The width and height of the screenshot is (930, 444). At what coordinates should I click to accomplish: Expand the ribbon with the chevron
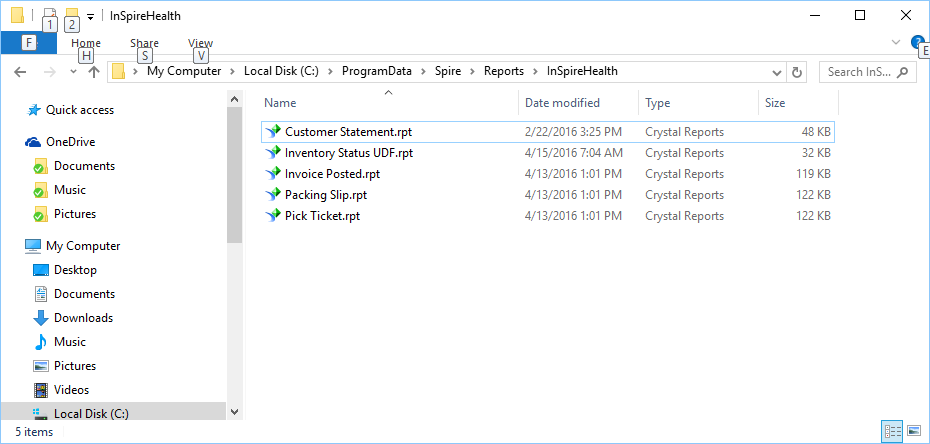click(x=896, y=42)
